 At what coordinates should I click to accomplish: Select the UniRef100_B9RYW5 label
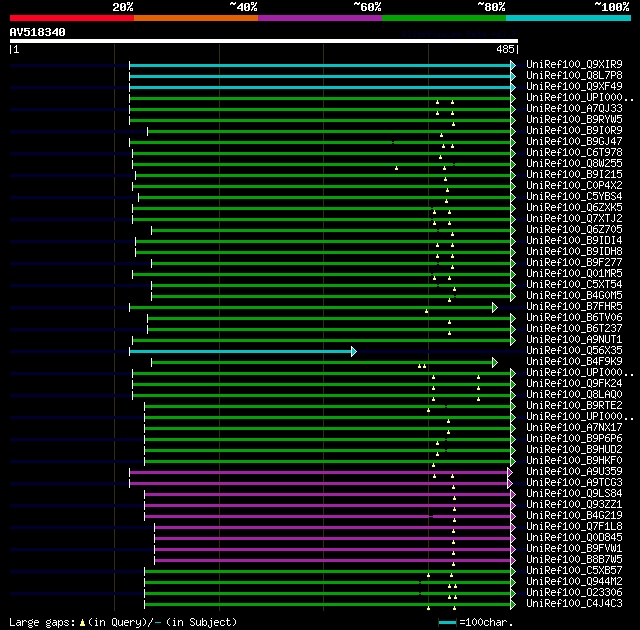tap(574, 120)
